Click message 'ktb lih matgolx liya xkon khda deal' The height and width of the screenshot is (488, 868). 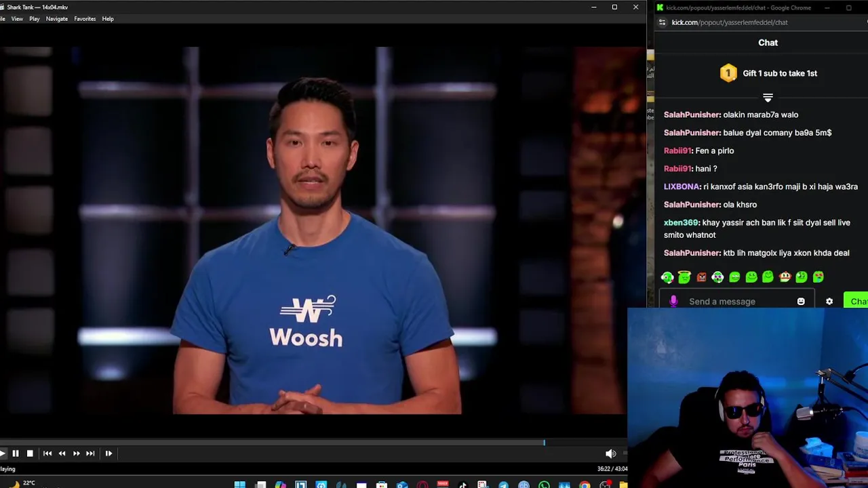pyautogui.click(x=786, y=253)
